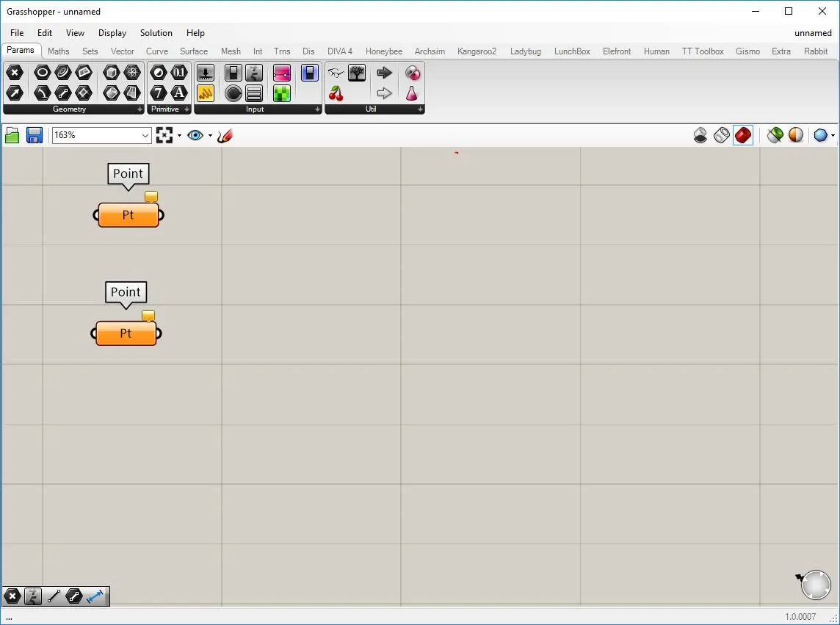Select the pink flask icon in Util
This screenshot has height=625, width=840.
pos(412,93)
